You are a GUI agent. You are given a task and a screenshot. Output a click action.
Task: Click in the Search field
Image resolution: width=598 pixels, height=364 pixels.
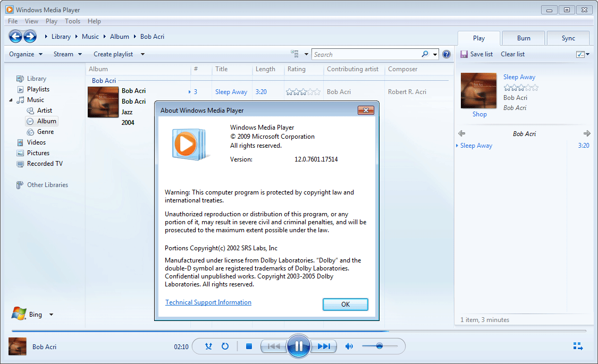click(366, 54)
